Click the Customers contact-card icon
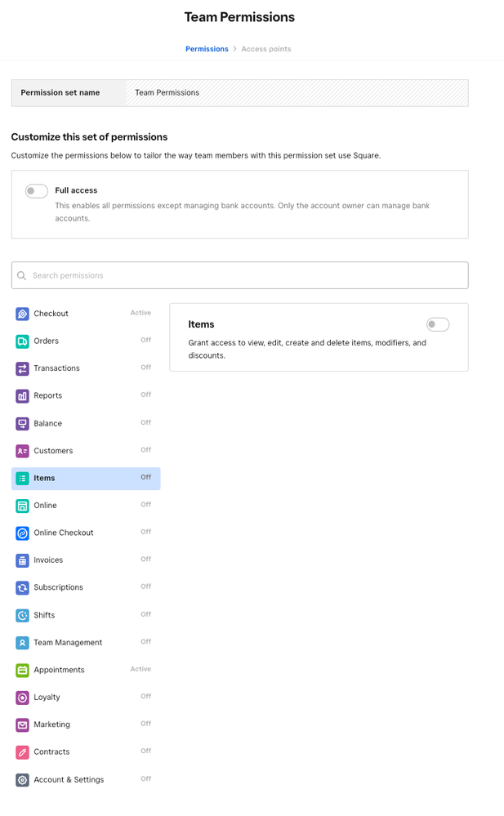The image size is (504, 816). 21,450
